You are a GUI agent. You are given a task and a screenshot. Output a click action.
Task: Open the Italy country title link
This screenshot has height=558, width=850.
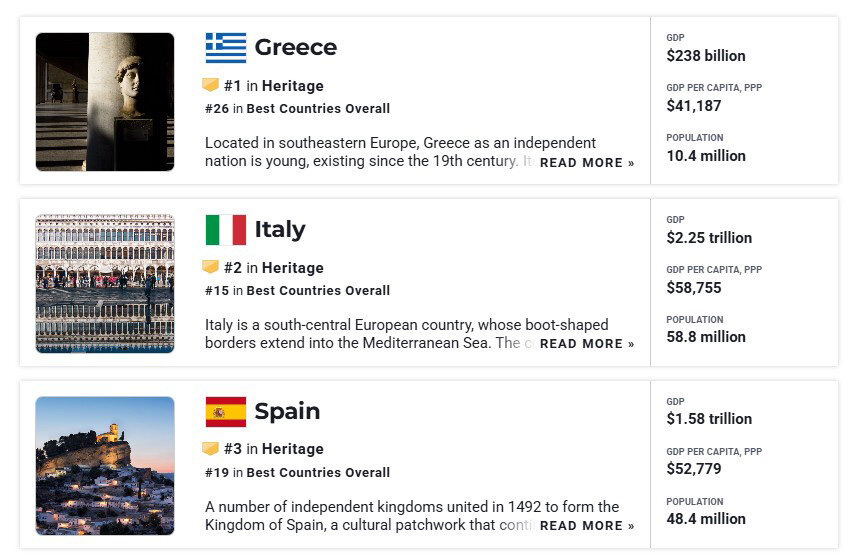coord(280,229)
